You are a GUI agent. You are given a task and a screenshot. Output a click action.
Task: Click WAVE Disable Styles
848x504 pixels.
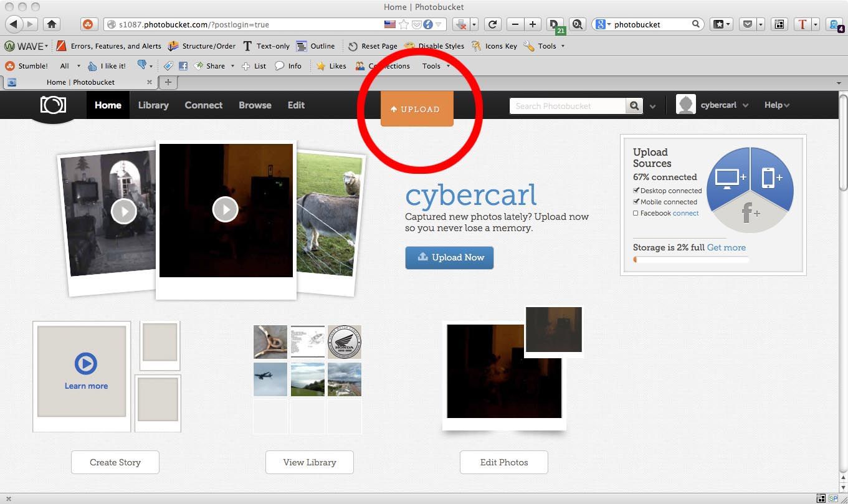pos(434,46)
